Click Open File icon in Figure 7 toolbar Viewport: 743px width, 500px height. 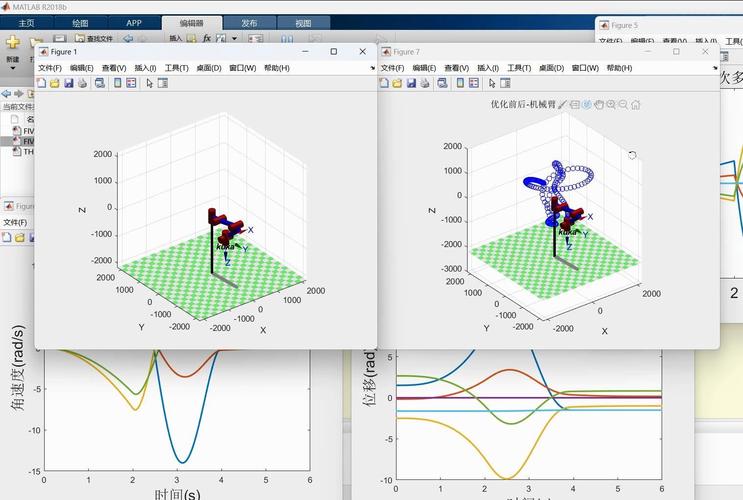coord(398,83)
